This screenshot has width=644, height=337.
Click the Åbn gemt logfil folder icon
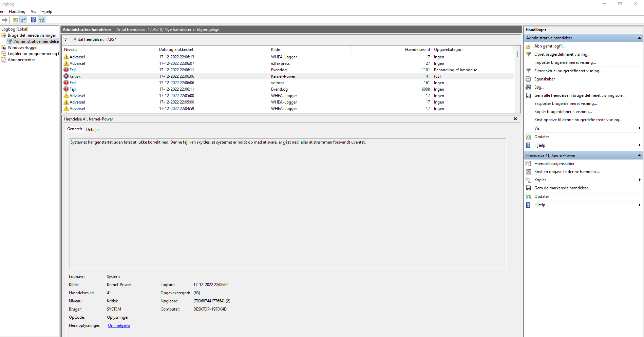click(x=528, y=46)
